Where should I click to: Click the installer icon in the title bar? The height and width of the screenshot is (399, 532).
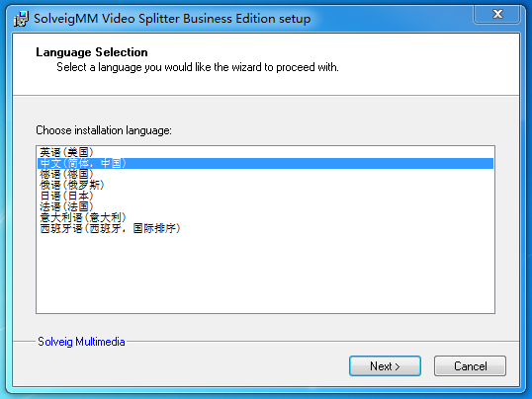21,19
